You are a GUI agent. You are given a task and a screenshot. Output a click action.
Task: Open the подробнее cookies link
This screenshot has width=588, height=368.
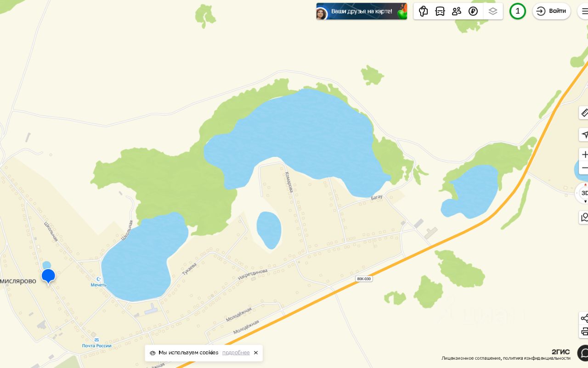click(x=236, y=353)
